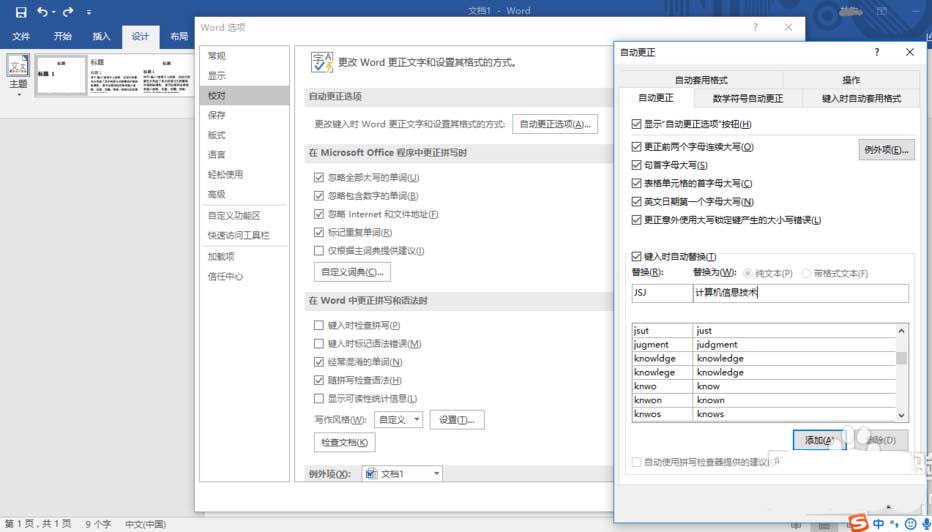
Task: Switch to 数学符号自动更正 tab
Action: tap(747, 98)
